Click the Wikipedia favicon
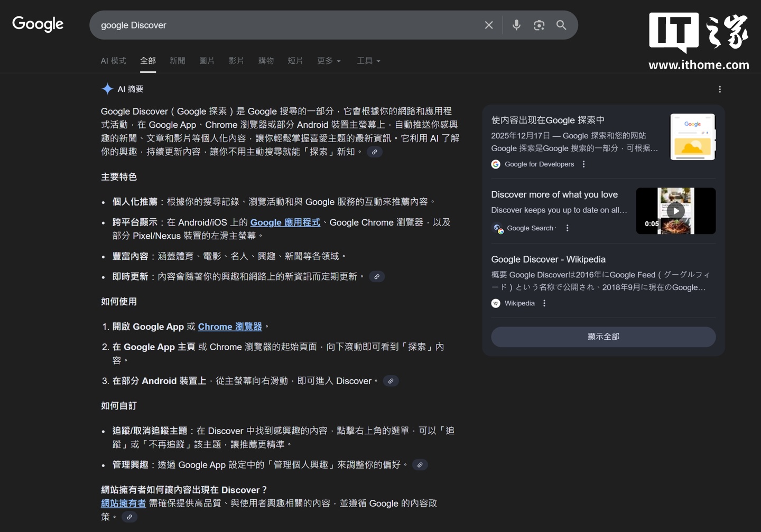Viewport: 761px width, 532px height. click(x=496, y=303)
